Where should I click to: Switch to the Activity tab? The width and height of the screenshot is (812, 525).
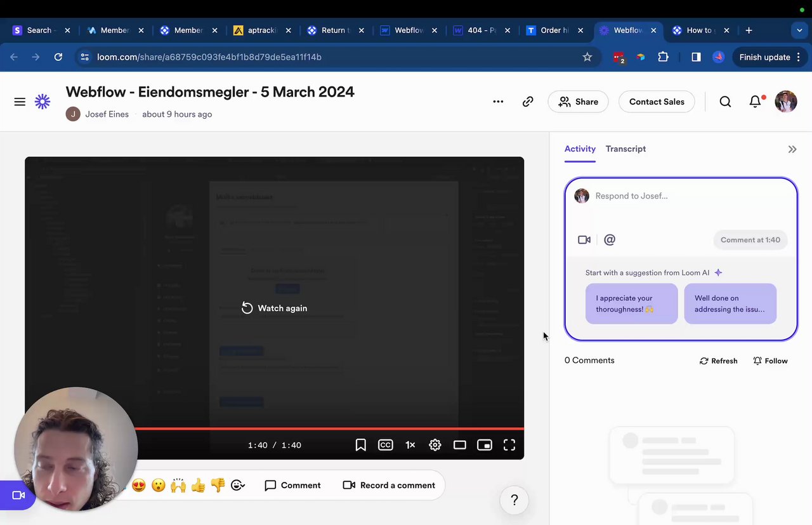pos(580,149)
